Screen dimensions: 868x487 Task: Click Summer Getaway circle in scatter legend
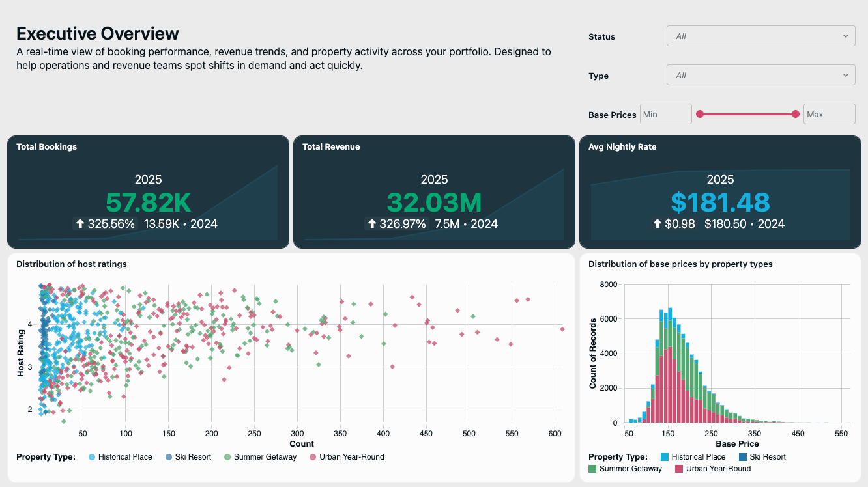point(227,457)
